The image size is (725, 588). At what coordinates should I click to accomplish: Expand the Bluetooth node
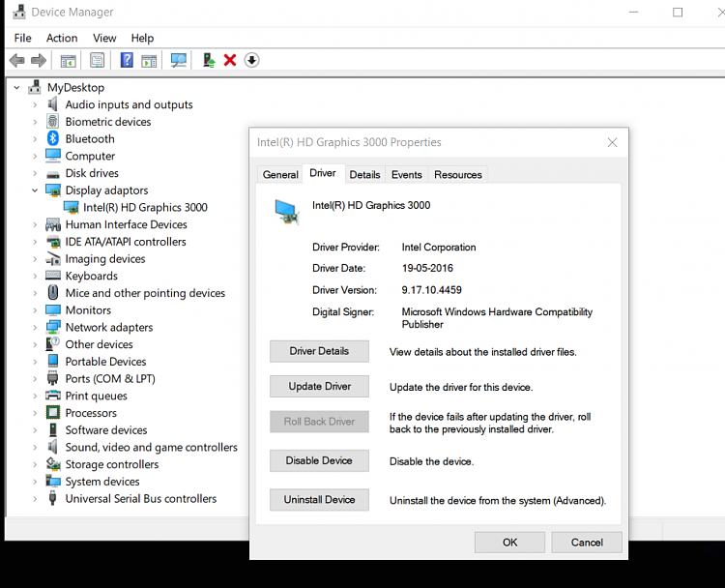pos(35,139)
